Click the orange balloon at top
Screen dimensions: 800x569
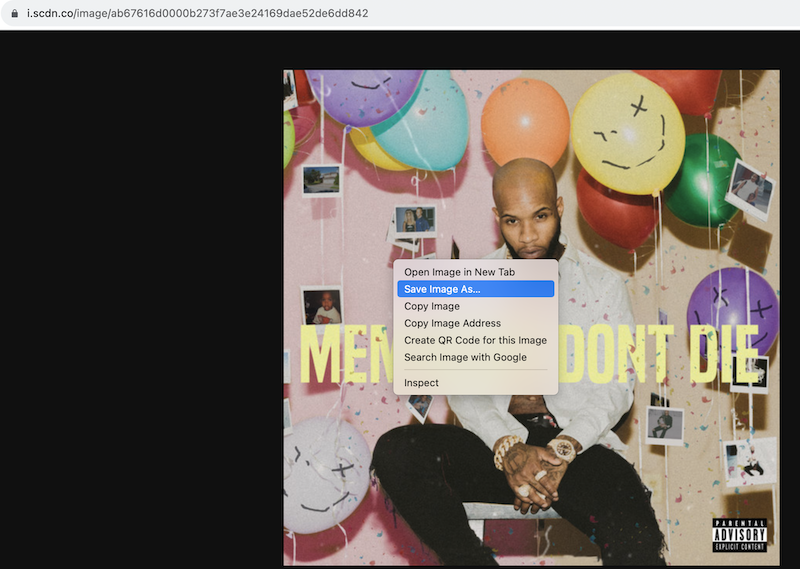[525, 121]
